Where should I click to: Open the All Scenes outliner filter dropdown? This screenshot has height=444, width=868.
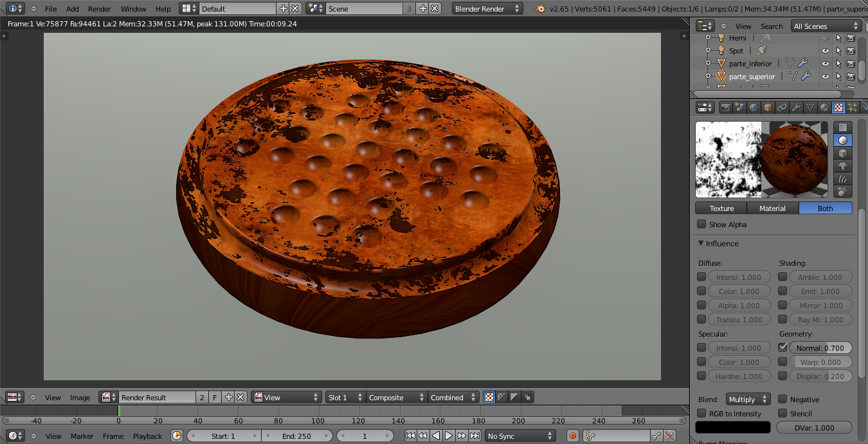tap(826, 26)
